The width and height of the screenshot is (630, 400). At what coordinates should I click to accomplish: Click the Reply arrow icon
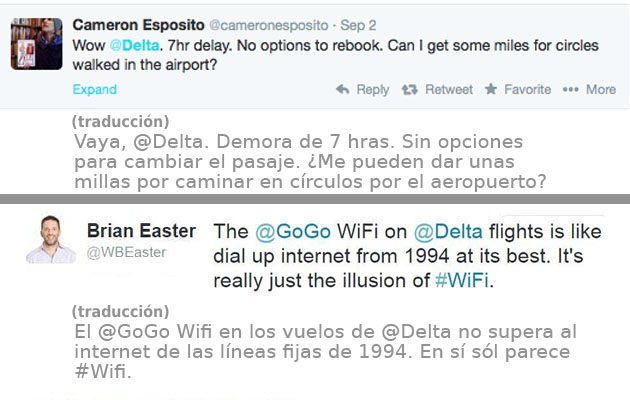[x=342, y=90]
